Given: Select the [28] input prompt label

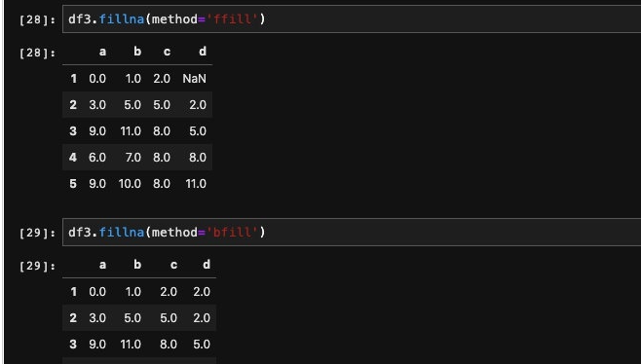Looking at the screenshot, I should pyautogui.click(x=37, y=19).
